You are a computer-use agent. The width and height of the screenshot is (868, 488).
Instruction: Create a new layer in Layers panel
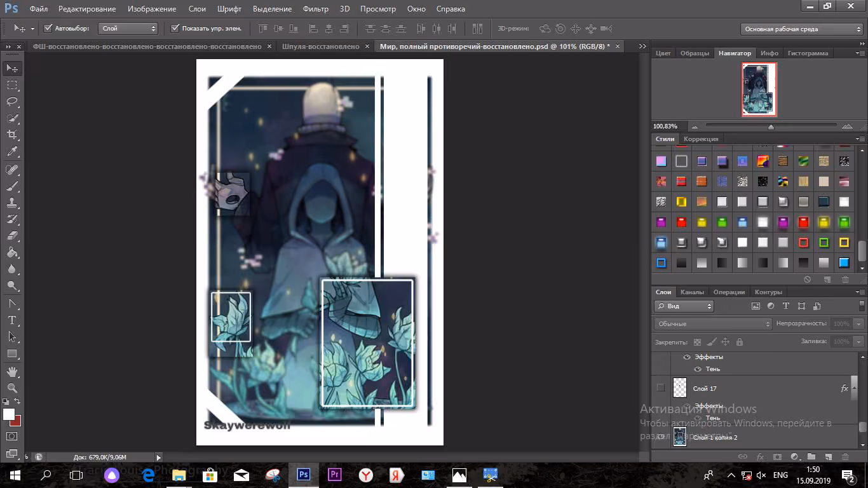828,456
